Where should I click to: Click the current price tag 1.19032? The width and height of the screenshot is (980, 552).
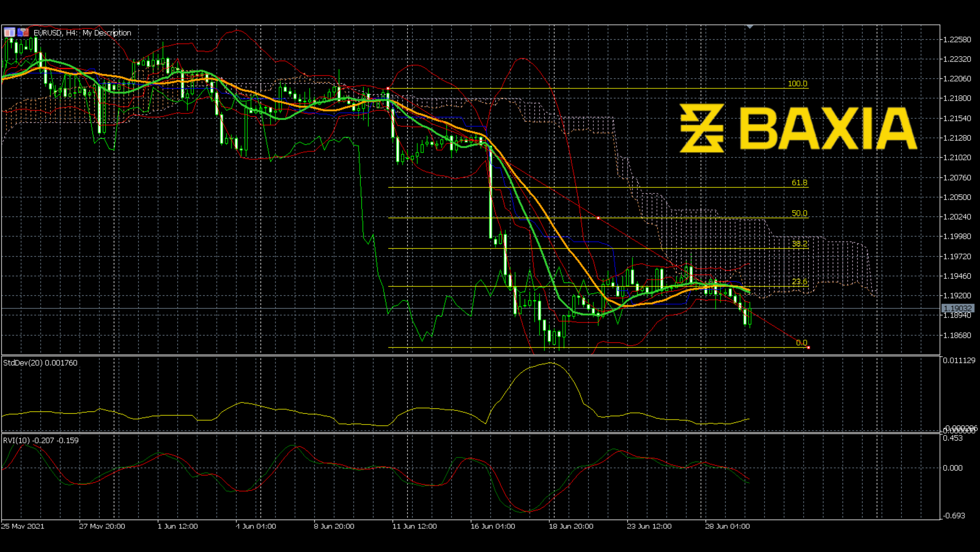957,308
